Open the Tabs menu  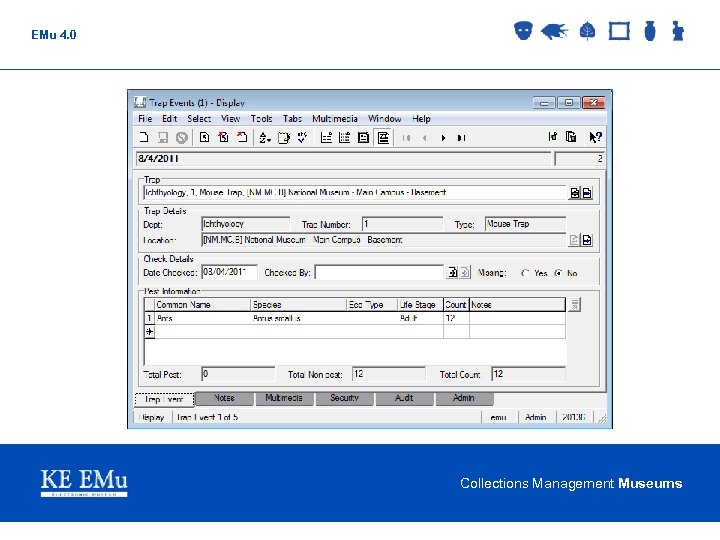pos(292,118)
